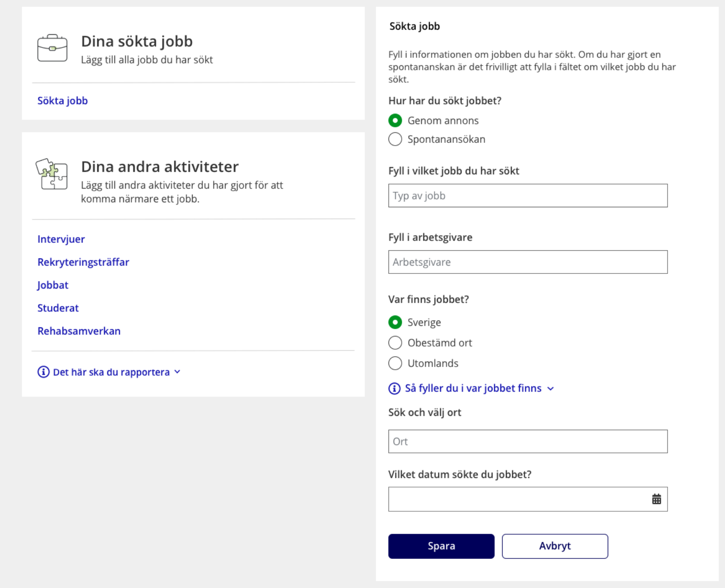Viewport: 725px width, 588px height.
Task: Open the calendar date picker icon
Action: [657, 499]
